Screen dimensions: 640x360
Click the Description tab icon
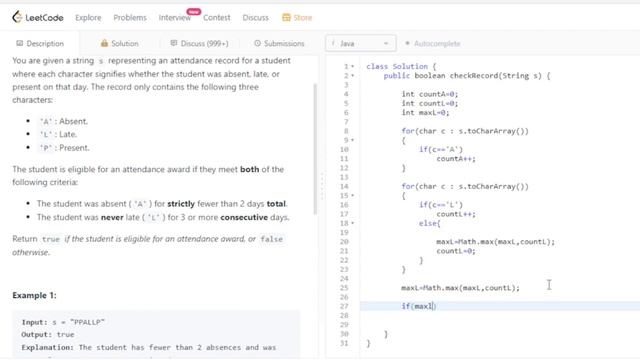click(x=20, y=43)
